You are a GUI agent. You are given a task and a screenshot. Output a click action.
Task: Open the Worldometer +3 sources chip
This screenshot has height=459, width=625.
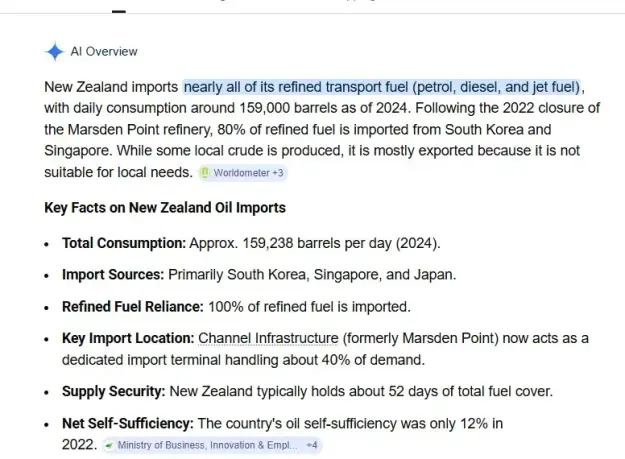243,173
